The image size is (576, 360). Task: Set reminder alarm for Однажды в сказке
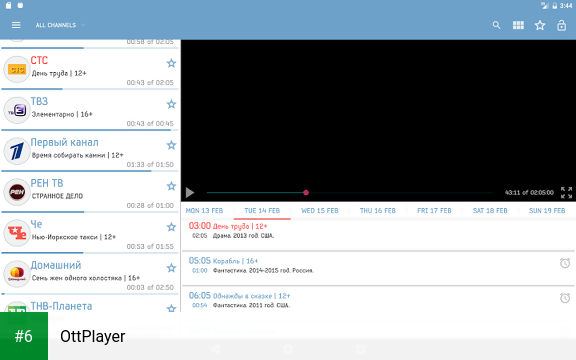coord(565,298)
